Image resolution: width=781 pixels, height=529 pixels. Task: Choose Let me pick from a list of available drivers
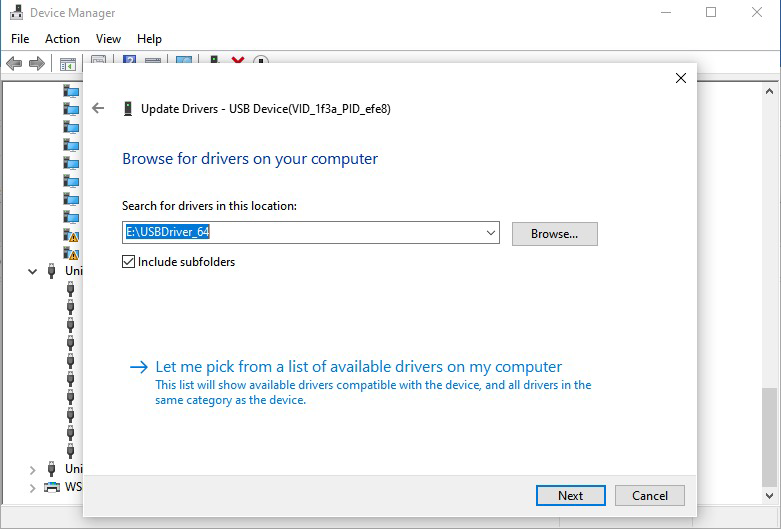pos(359,367)
